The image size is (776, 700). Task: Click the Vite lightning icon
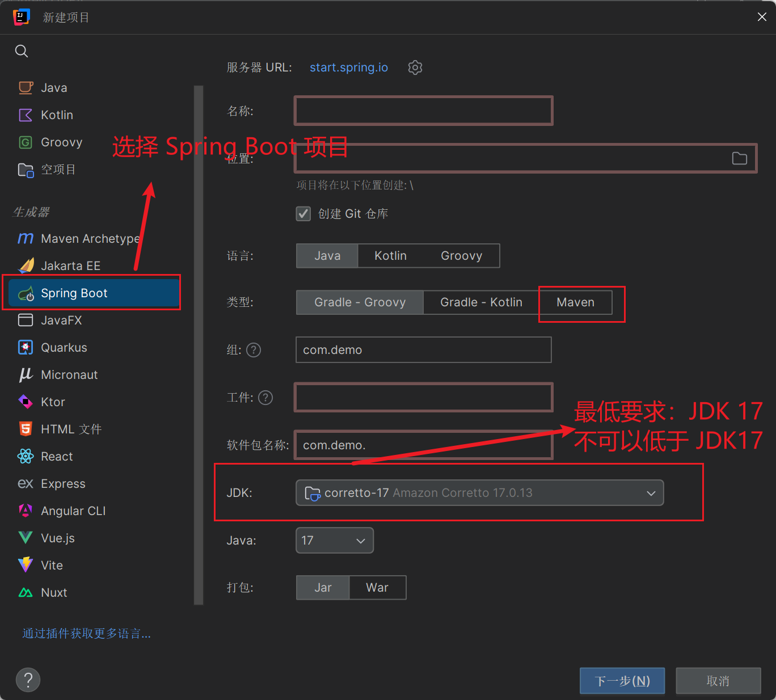(26, 565)
